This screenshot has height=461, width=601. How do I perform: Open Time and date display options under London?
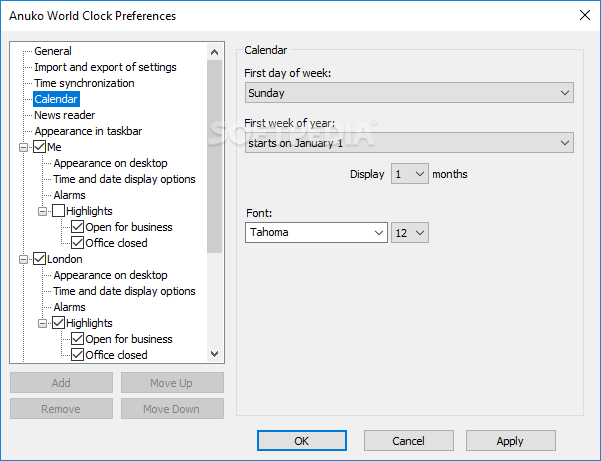click(124, 291)
